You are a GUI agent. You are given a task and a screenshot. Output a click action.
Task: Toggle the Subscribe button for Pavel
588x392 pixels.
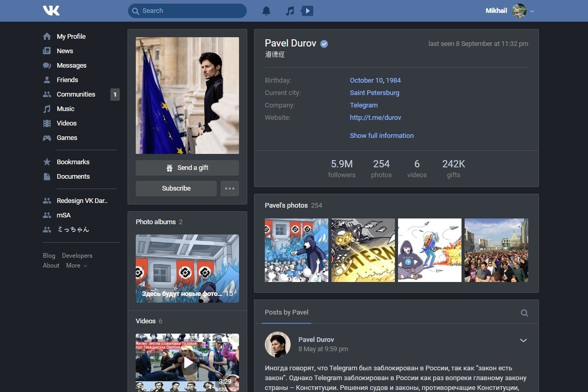point(176,189)
